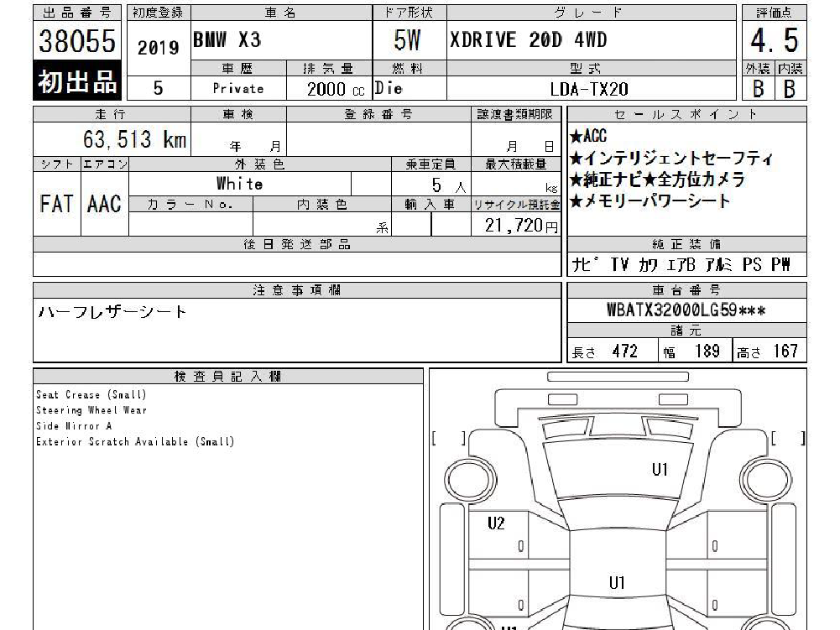Select TV in the equipment row
This screenshot has width=840, height=630.
coord(619,264)
